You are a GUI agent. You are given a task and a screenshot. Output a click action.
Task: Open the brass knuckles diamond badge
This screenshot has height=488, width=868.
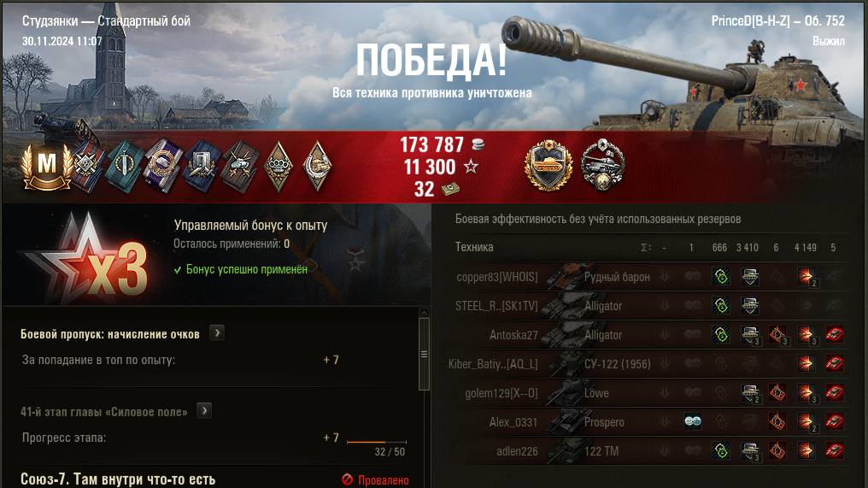click(278, 166)
